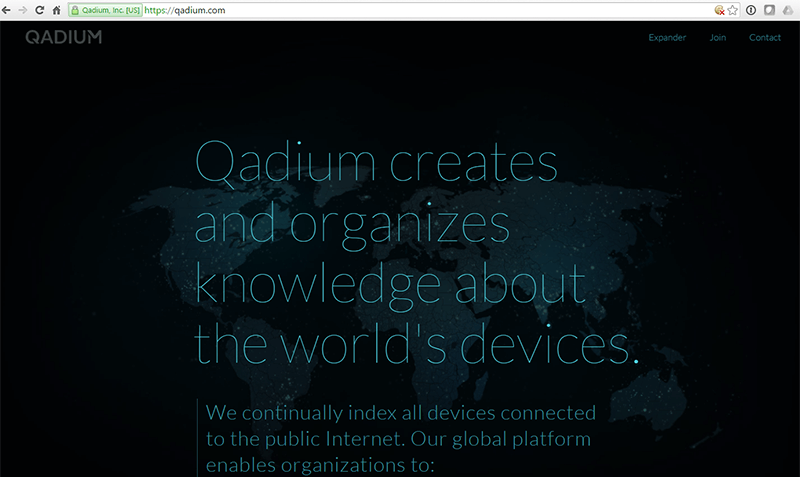This screenshot has width=800, height=477.
Task: Click the green padlock security icon
Action: 75,10
